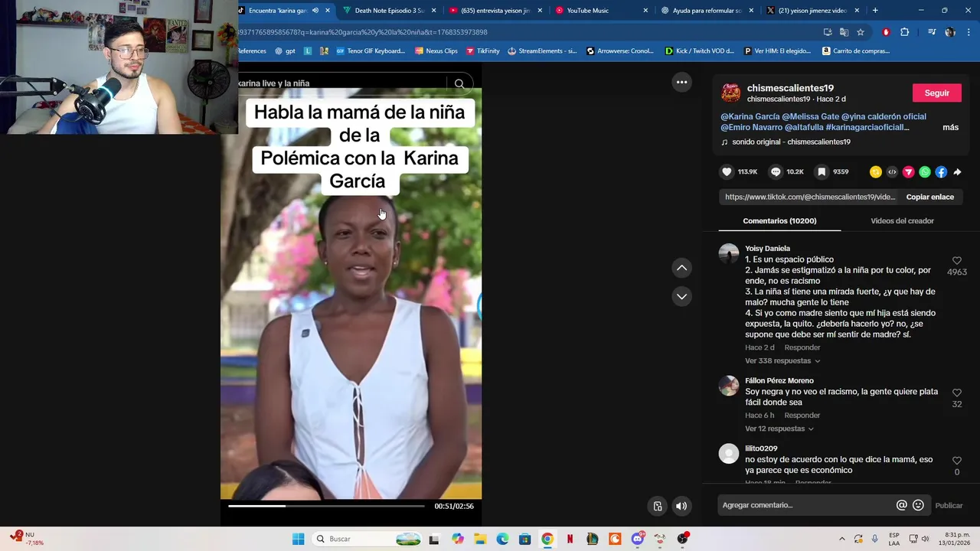Seek on the video progress bar

coord(326,506)
